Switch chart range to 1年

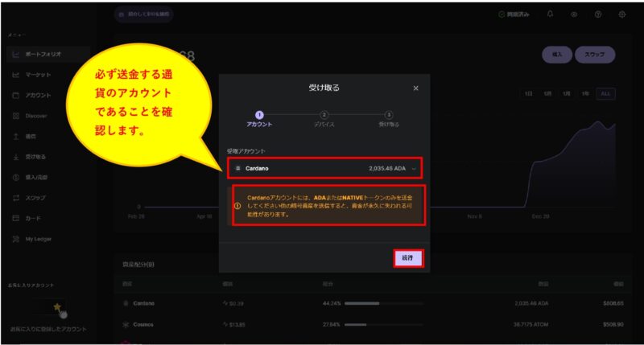point(585,94)
